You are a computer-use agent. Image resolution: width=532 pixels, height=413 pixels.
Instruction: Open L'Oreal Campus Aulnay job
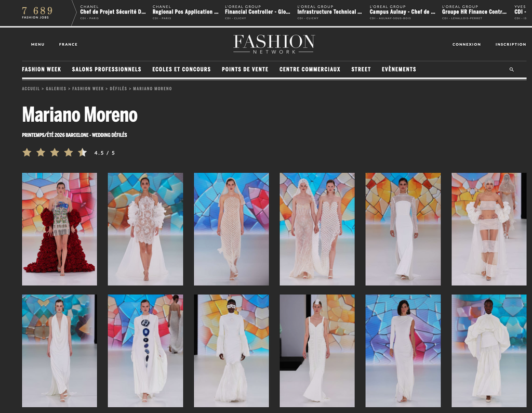coord(403,12)
